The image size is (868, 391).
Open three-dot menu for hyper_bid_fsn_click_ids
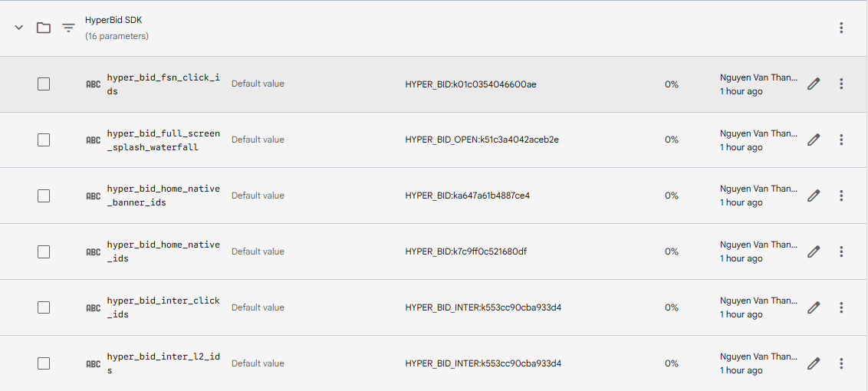click(841, 84)
